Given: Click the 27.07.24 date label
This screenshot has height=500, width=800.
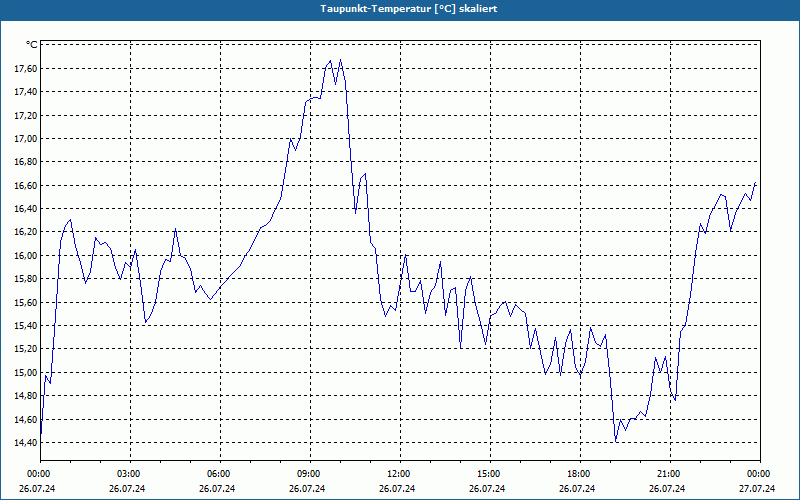Looking at the screenshot, I should 757,488.
